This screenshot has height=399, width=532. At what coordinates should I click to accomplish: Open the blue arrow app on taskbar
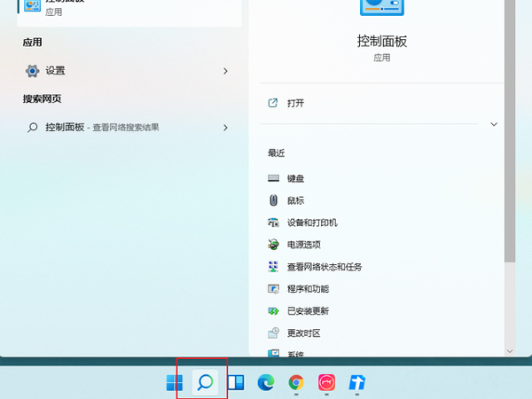coord(356,383)
